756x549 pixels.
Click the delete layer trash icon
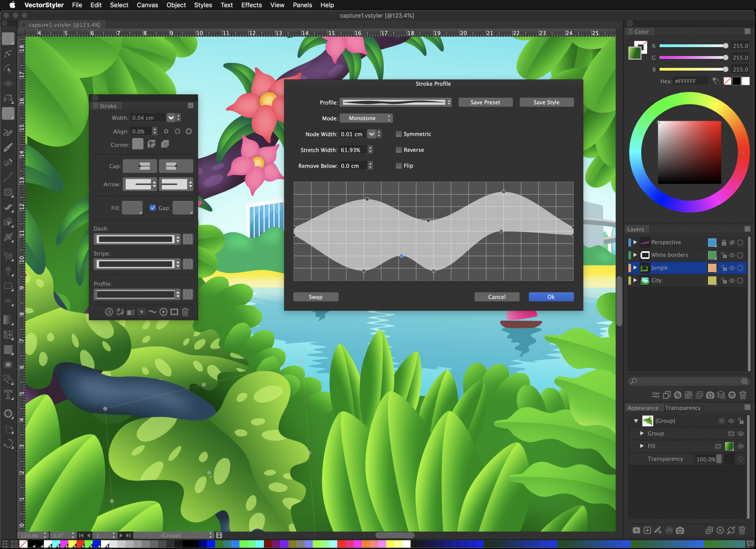pyautogui.click(x=743, y=395)
